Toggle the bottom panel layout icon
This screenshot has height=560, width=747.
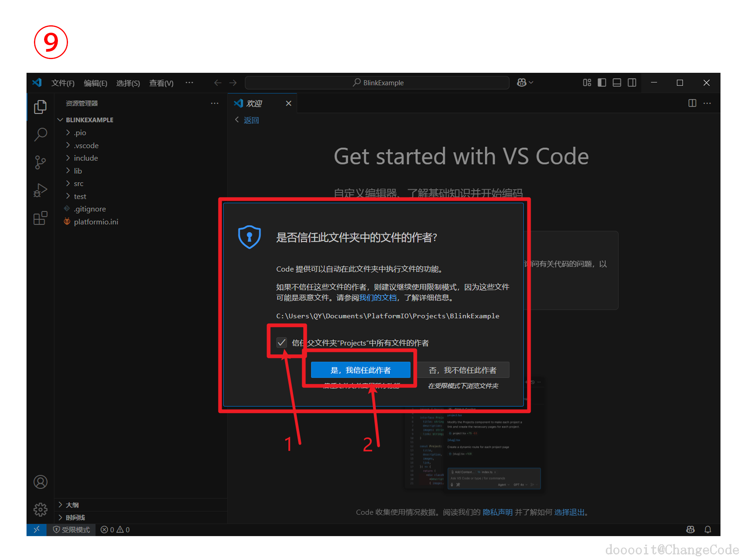pos(617,83)
